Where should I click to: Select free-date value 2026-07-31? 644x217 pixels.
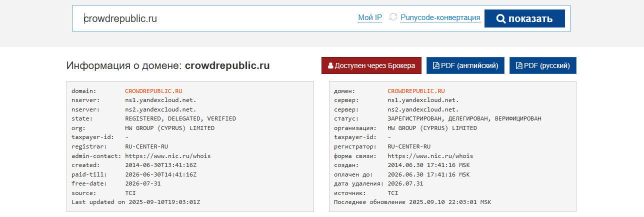(x=143, y=183)
